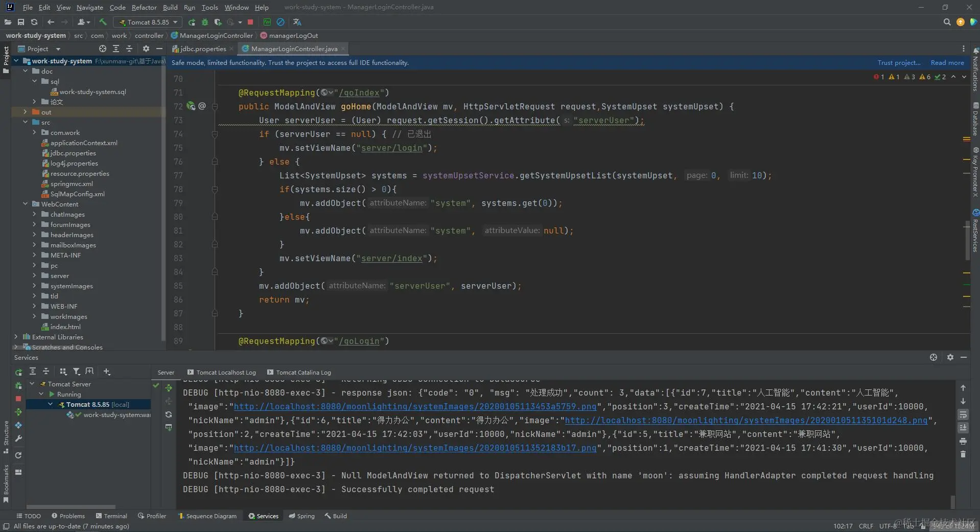Expand the External Libraries node
This screenshot has height=532, width=980.
coord(16,337)
